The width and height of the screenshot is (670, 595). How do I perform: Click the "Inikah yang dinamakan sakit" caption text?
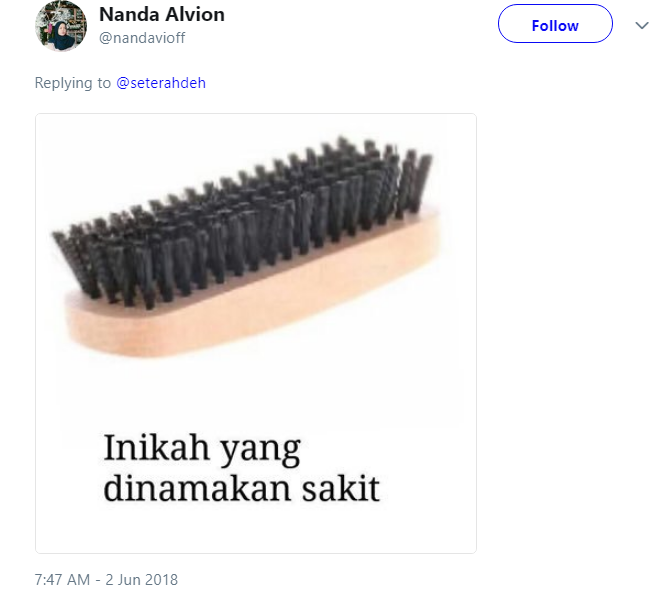point(241,468)
